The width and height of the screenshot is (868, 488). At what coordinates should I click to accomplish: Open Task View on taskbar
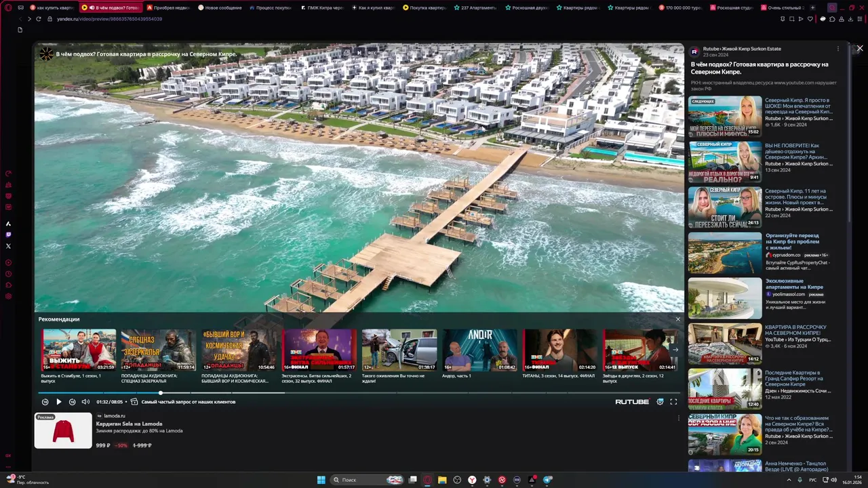pos(412,480)
